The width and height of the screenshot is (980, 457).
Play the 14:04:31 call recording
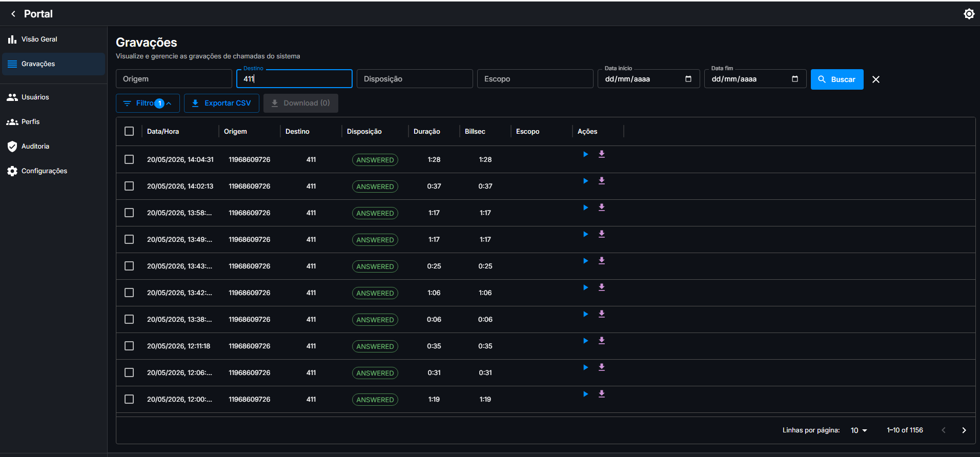coord(585,154)
